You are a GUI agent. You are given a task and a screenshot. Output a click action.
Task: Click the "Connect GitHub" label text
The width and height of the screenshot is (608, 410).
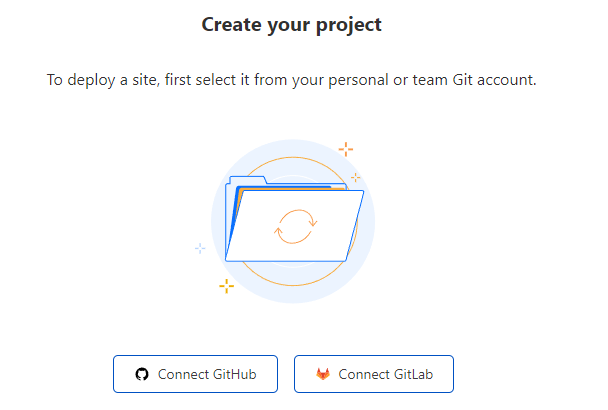tap(207, 375)
